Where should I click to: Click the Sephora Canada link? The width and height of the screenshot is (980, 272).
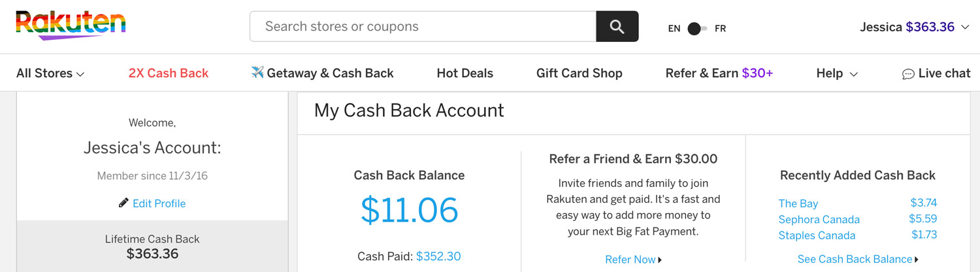819,219
